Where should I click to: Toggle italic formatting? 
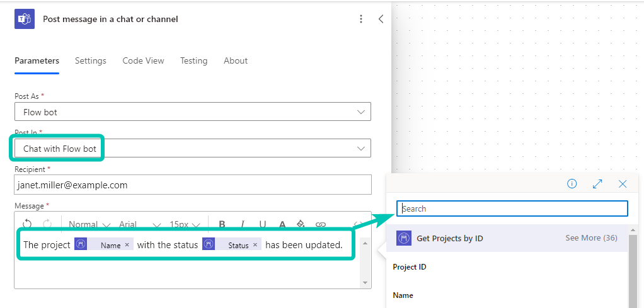click(x=243, y=224)
